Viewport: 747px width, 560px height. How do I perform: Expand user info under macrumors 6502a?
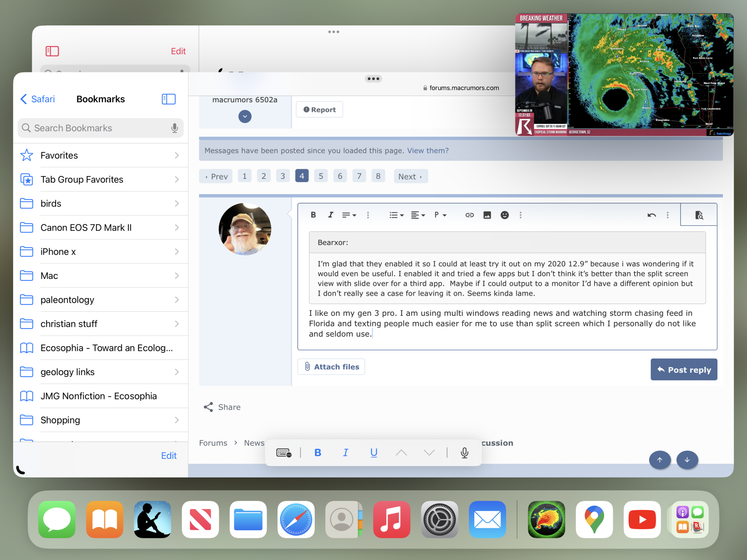[x=245, y=116]
